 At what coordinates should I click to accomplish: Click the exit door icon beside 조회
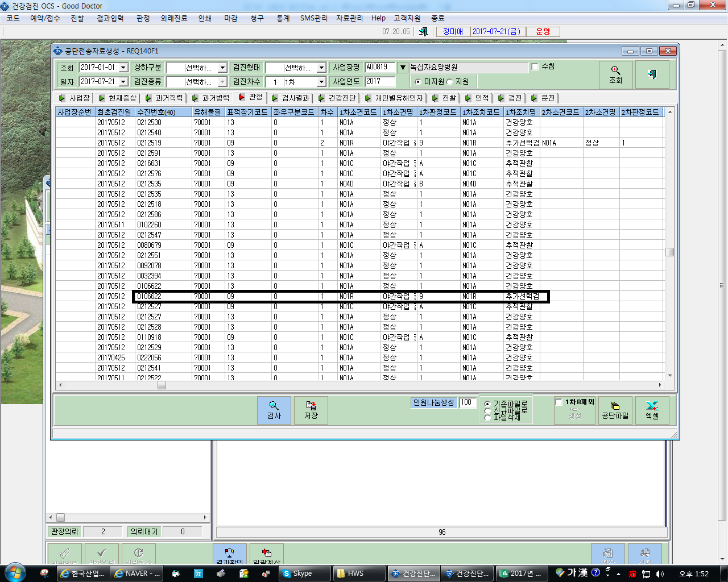[652, 74]
